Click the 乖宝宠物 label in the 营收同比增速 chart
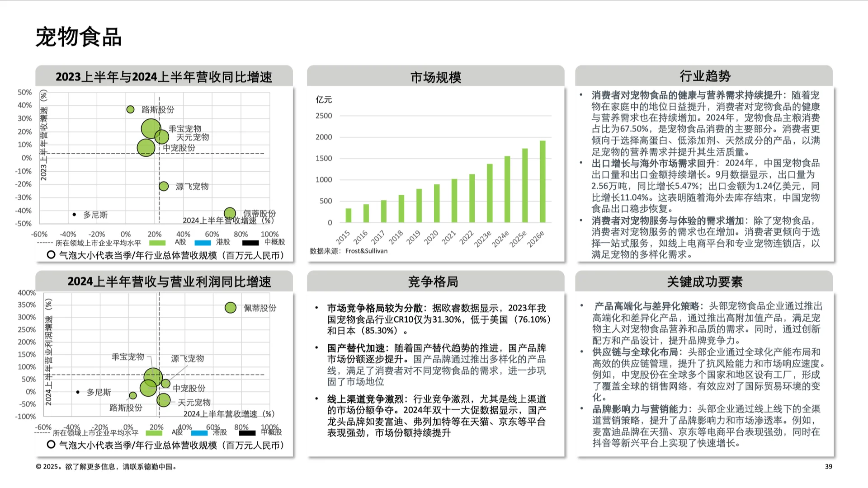868x488 pixels. (185, 129)
